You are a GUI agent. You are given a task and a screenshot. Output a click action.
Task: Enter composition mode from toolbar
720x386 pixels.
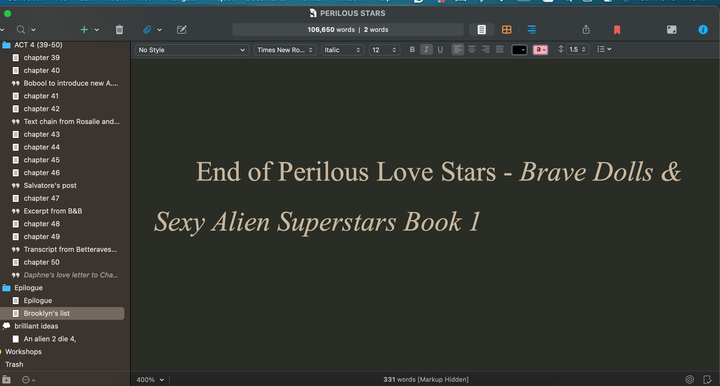671,29
